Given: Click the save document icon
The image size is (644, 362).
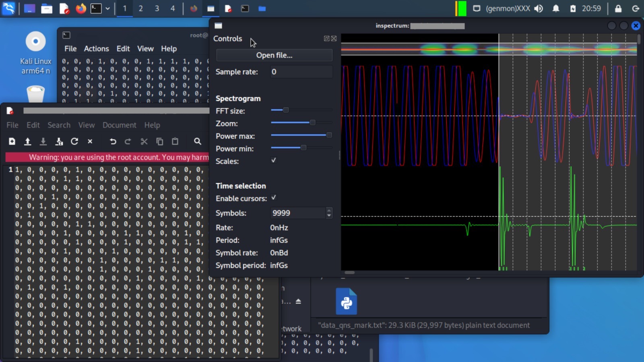Looking at the screenshot, I should [x=43, y=141].
